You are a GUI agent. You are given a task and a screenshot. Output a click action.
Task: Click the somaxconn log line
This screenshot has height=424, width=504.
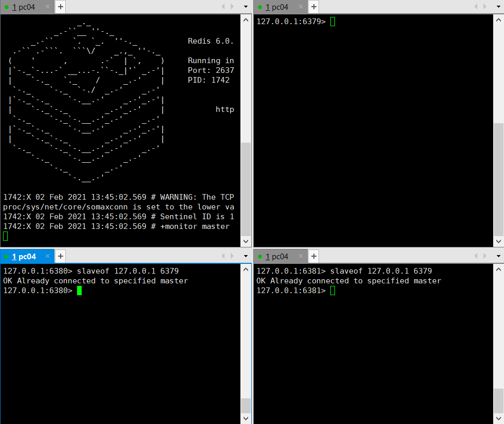(119, 207)
